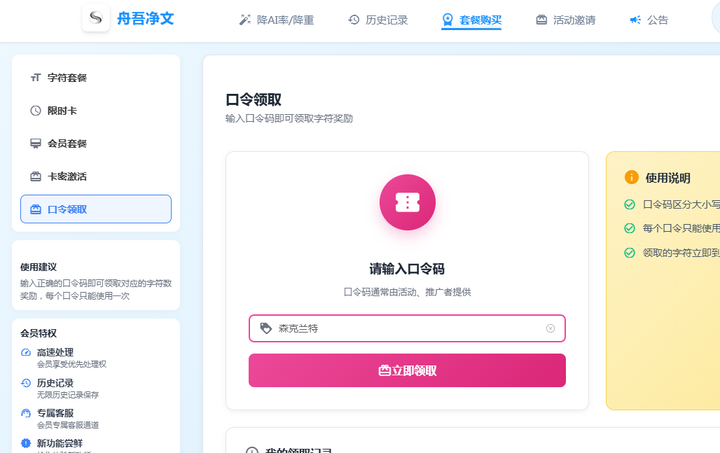Go to 活动邀请 page
The height and width of the screenshot is (453, 720).
tap(565, 20)
